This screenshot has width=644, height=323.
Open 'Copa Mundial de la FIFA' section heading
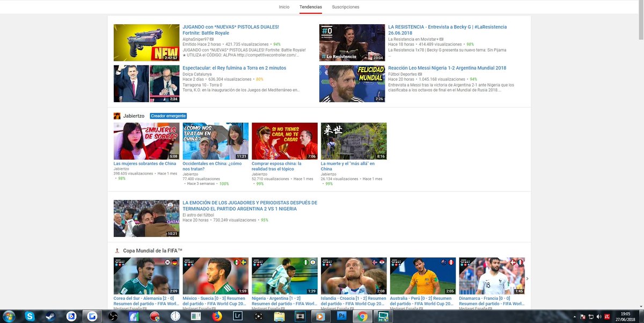(x=153, y=250)
